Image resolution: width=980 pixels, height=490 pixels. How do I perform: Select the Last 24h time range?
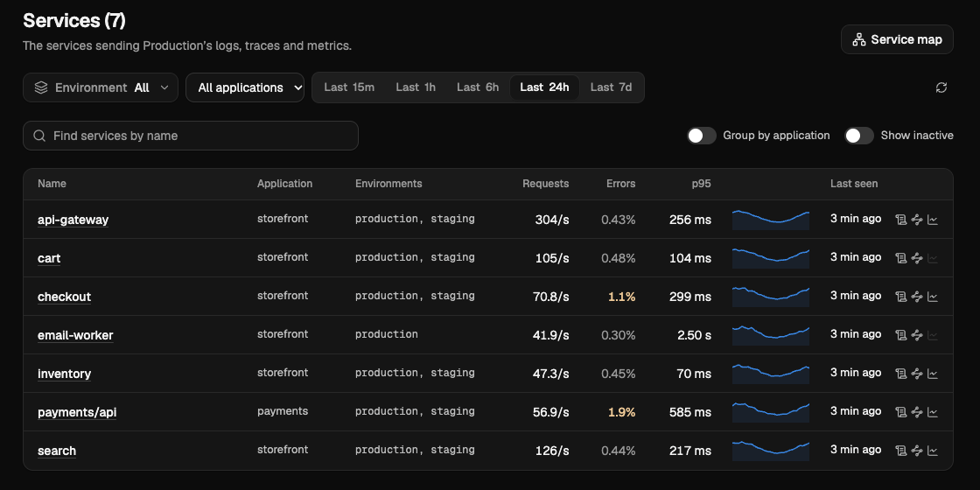[544, 87]
